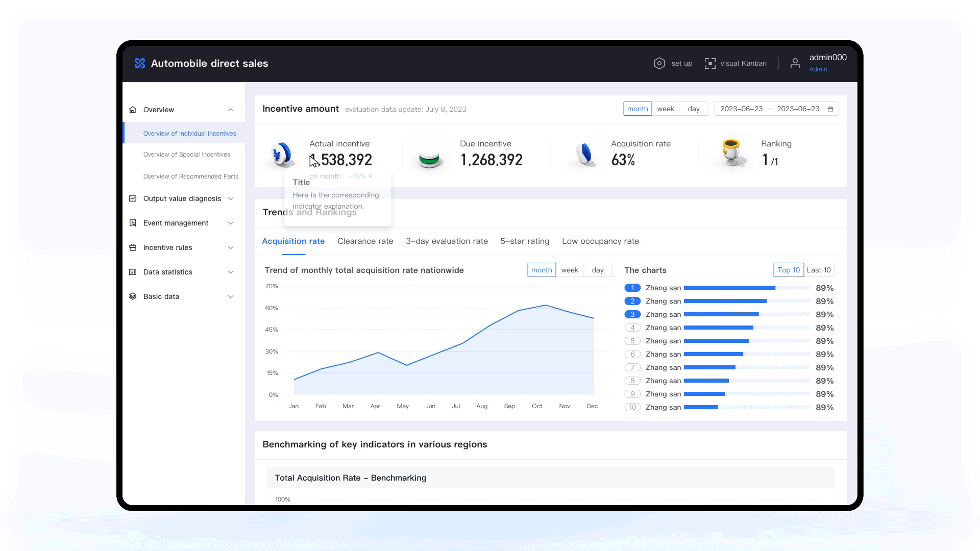The image size is (980, 551).
Task: Click the Basic data layers icon
Action: (133, 296)
